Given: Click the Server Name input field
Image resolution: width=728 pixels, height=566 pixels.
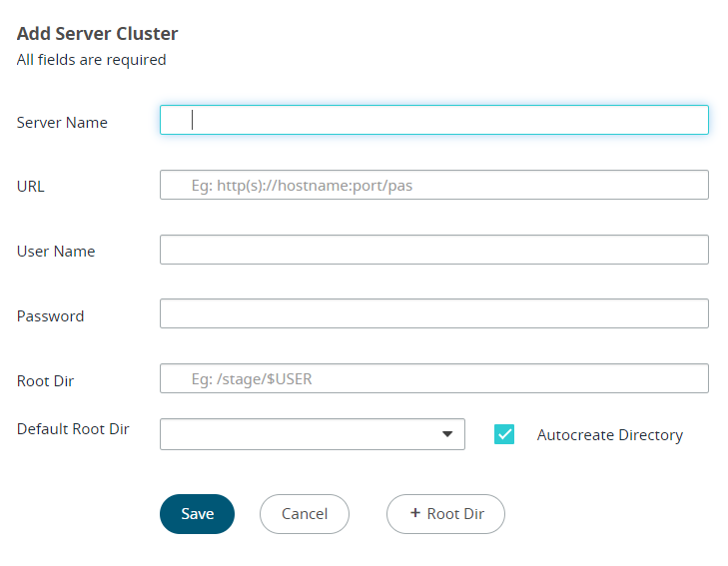Looking at the screenshot, I should tap(433, 120).
